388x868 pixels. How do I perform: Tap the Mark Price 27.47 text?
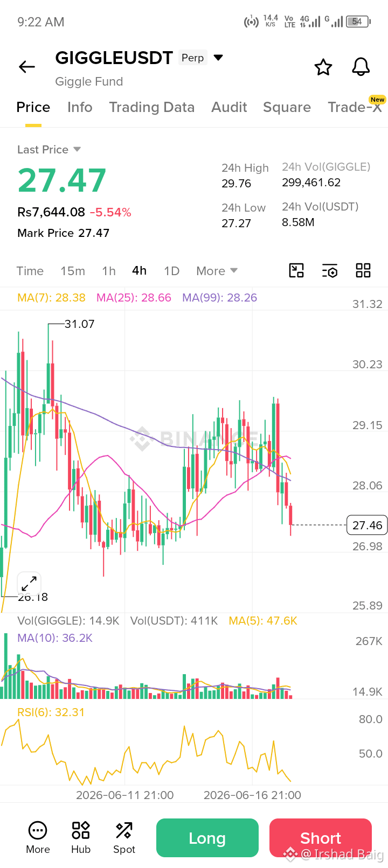64,233
